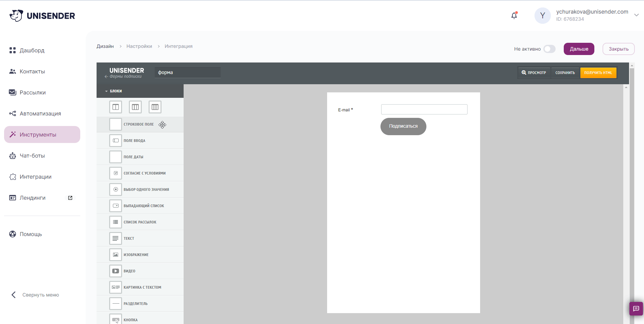Click the E-mail input field in form
Viewport: 644px width, 324px height.
424,109
